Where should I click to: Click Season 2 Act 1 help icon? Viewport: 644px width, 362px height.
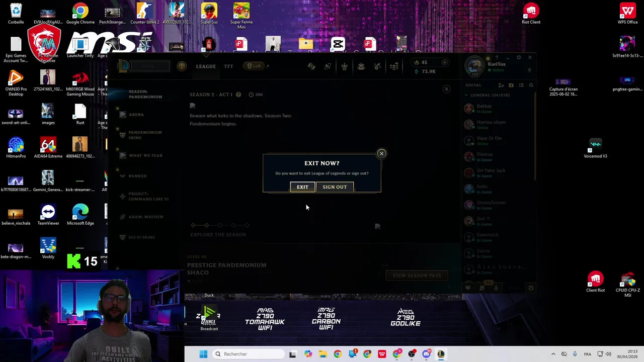238,95
